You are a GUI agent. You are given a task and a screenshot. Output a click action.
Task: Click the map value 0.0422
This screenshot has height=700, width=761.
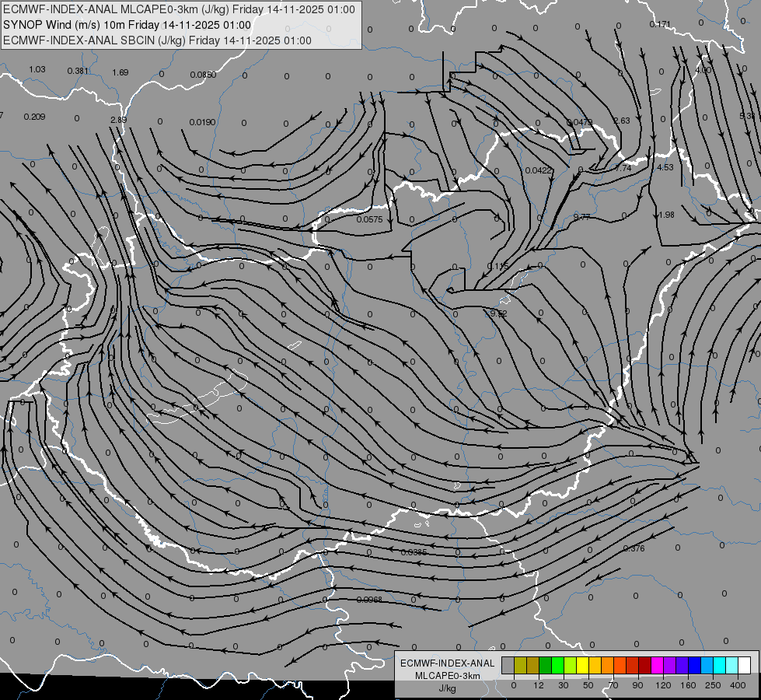(x=539, y=170)
